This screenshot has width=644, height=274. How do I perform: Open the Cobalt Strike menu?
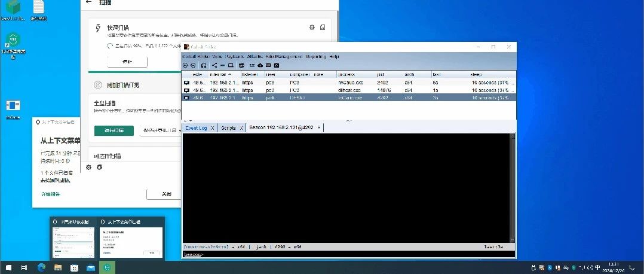click(x=196, y=56)
